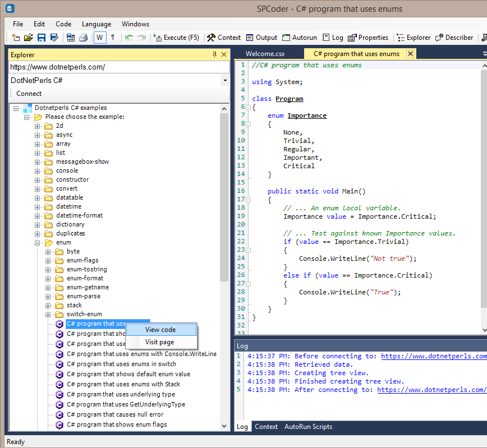Select C# program that uses GetUnderlyingType
Screen dimensions: 487x448
pyautogui.click(x=126, y=404)
